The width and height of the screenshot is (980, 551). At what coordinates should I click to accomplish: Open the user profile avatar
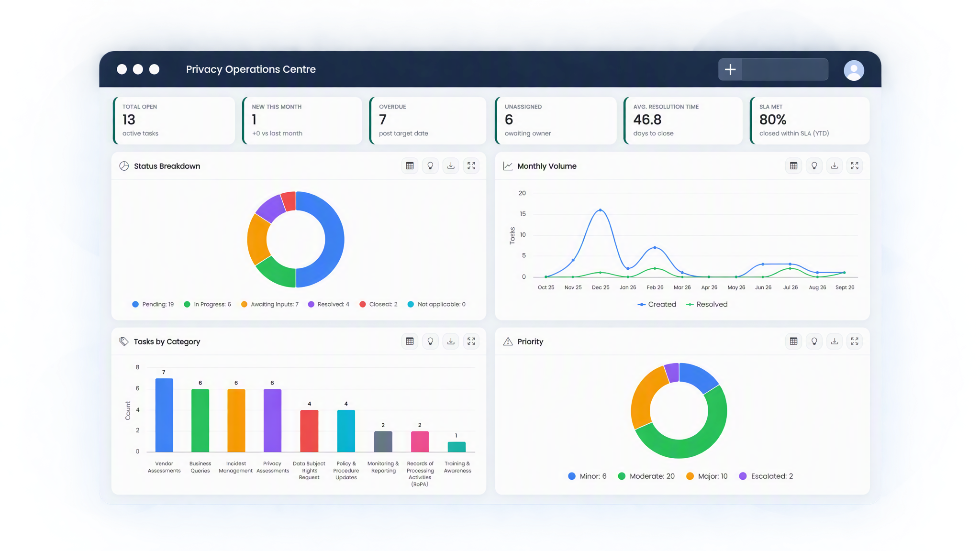854,70
